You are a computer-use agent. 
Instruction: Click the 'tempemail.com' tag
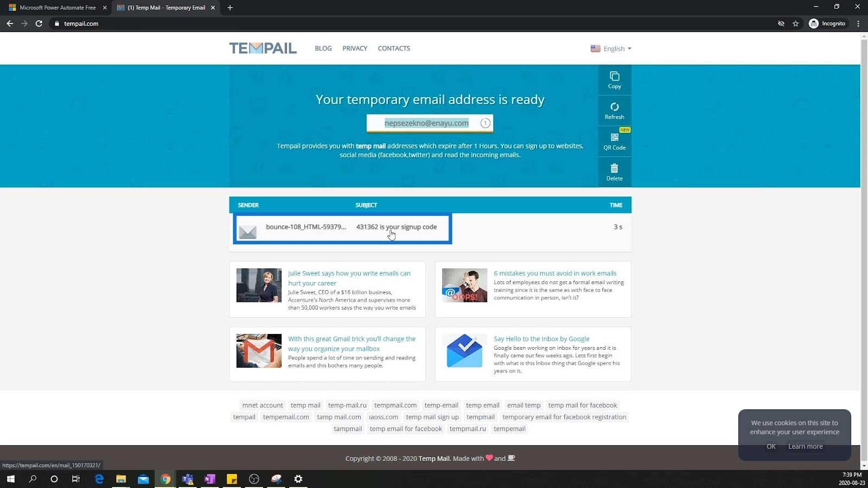coord(286,417)
